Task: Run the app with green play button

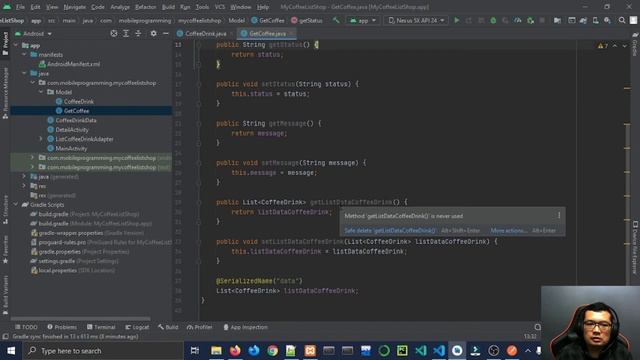Action: tap(457, 20)
